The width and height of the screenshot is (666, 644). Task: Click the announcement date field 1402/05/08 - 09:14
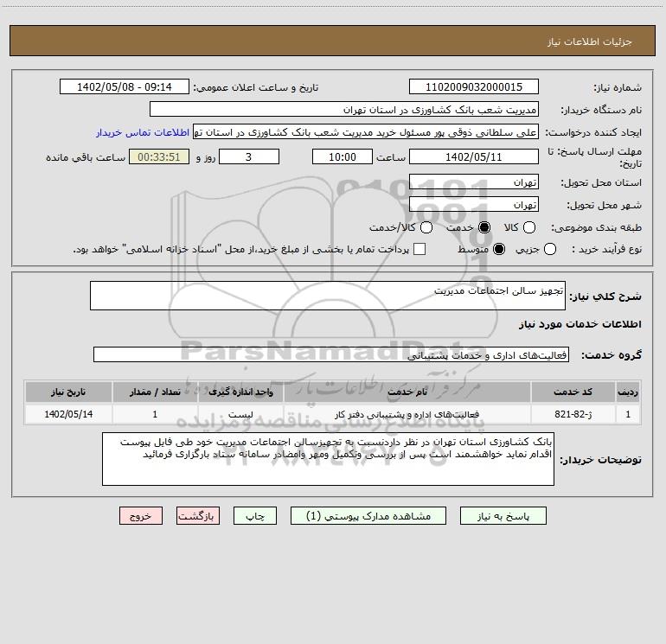click(x=125, y=86)
